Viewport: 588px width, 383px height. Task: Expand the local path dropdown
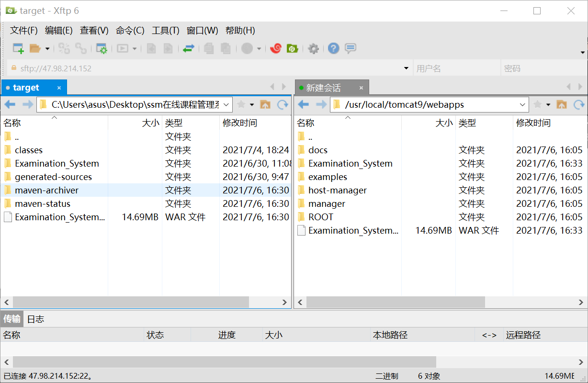[x=227, y=104]
